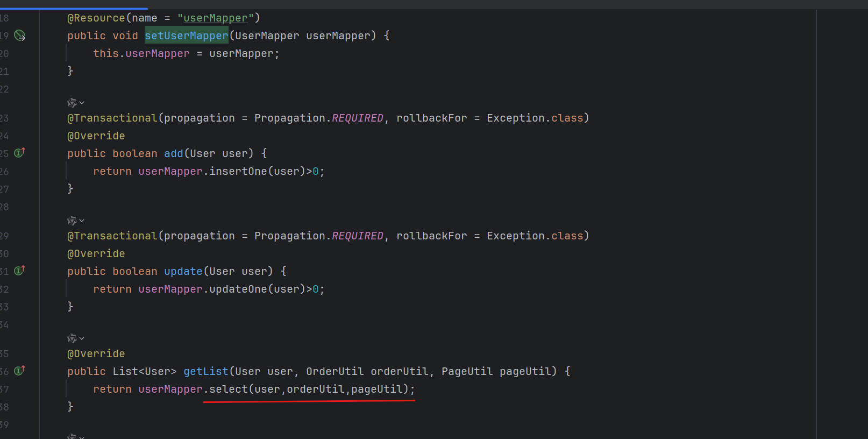
Task: Click the add method name in its declaration
Action: pos(173,153)
